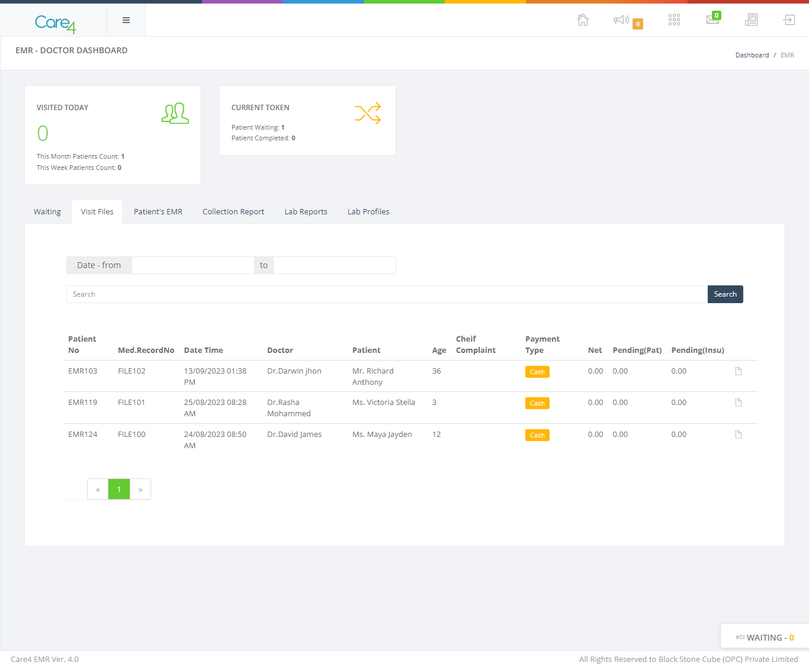Go to the previous page using « button
Viewport: 809px width, 672px height.
98,490
